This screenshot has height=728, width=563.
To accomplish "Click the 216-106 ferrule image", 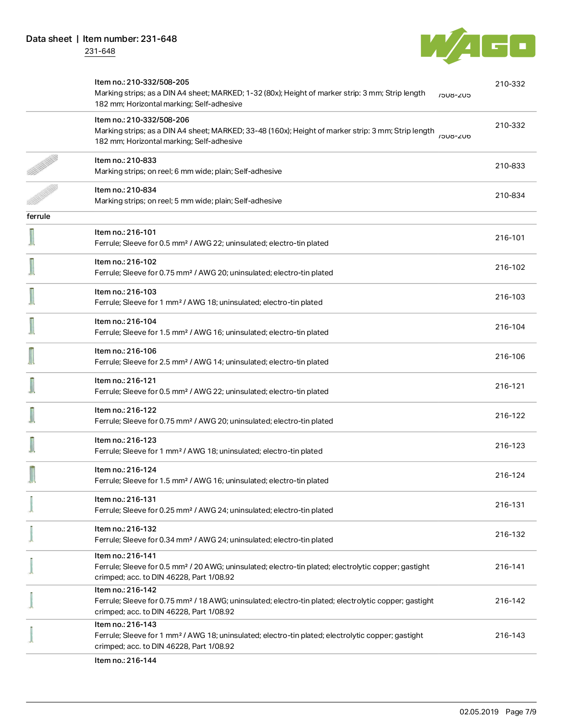I will click(x=32, y=356).
